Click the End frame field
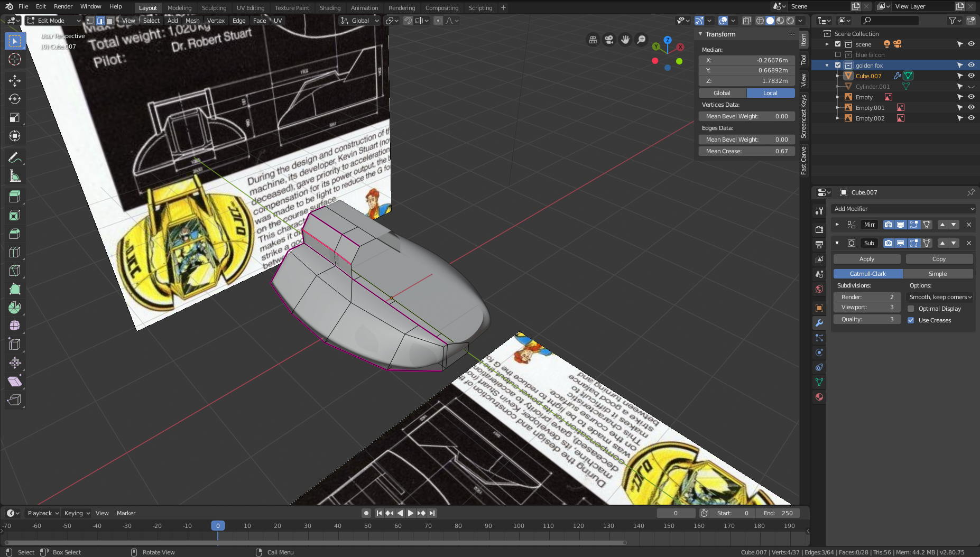The width and height of the screenshot is (980, 557). 778,513
